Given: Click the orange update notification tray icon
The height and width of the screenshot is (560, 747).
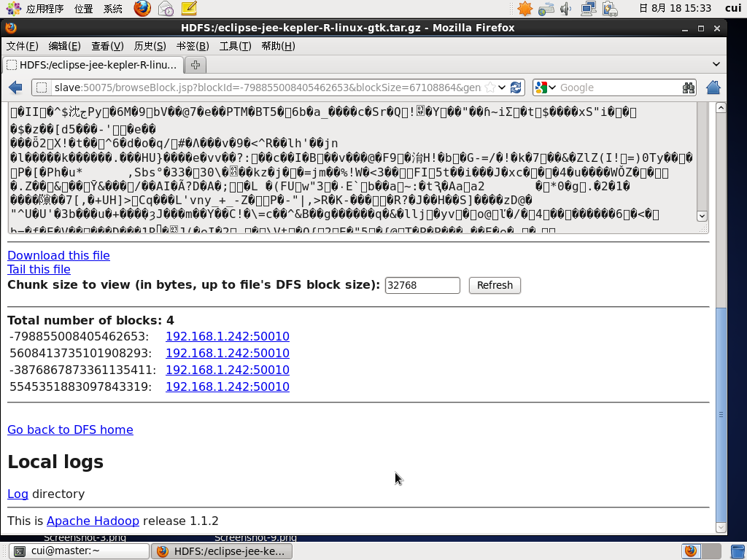Looking at the screenshot, I should tap(525, 9).
